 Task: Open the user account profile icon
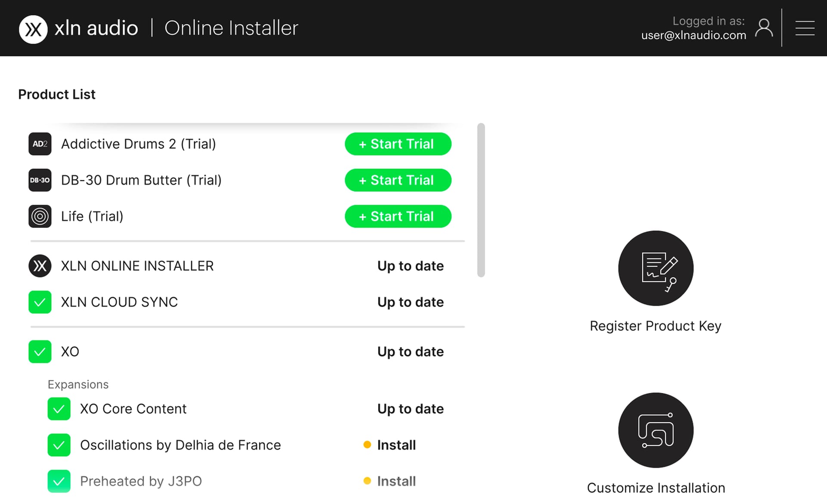coord(764,28)
